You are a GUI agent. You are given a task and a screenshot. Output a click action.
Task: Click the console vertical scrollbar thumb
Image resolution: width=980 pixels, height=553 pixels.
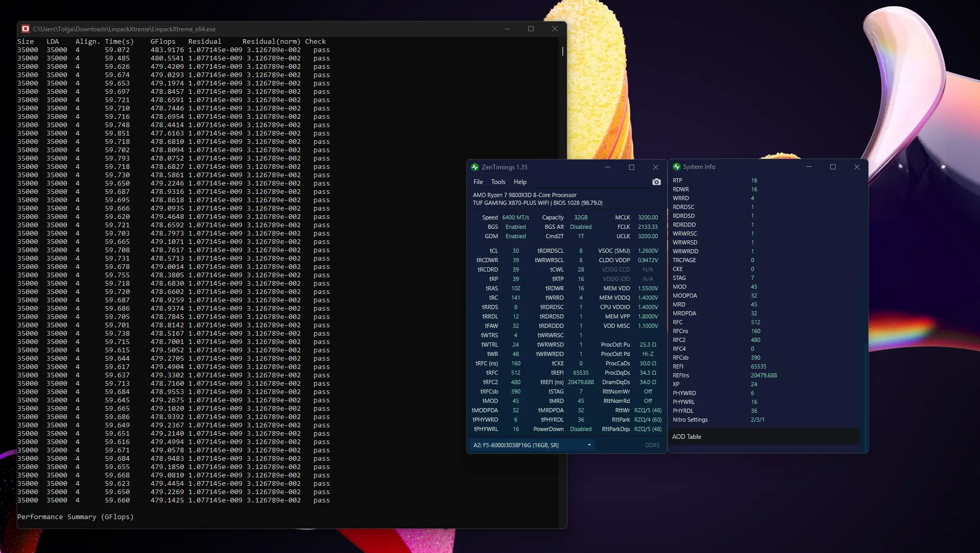(x=562, y=51)
